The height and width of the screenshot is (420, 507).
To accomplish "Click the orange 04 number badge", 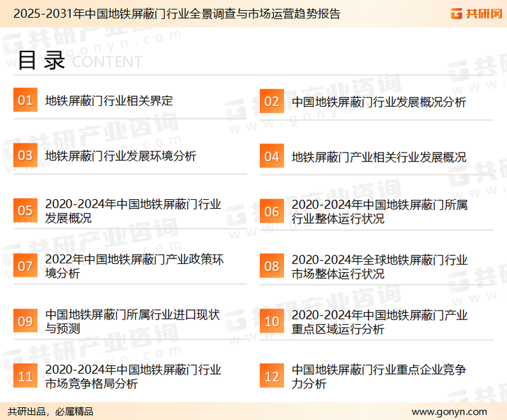I will [272, 156].
